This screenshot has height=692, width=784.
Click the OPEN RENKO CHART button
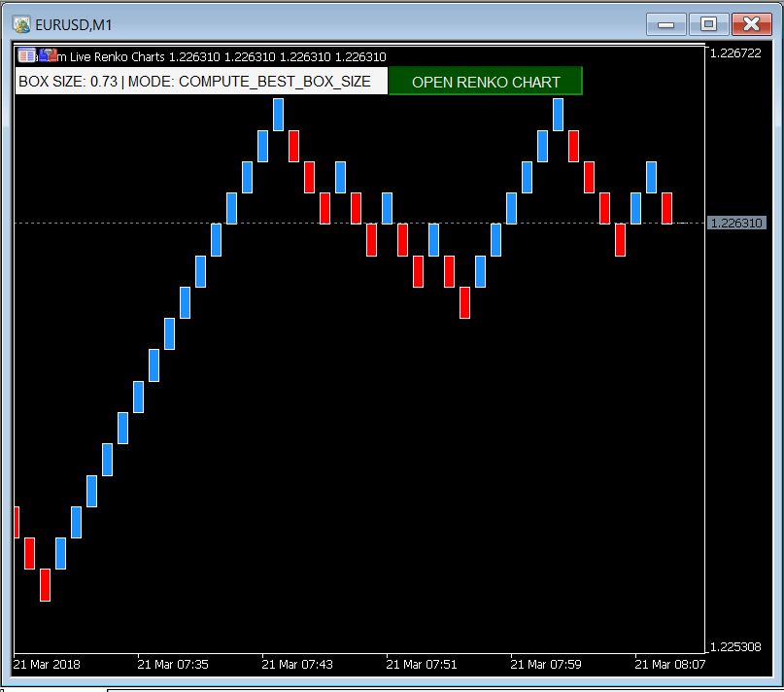[x=486, y=81]
